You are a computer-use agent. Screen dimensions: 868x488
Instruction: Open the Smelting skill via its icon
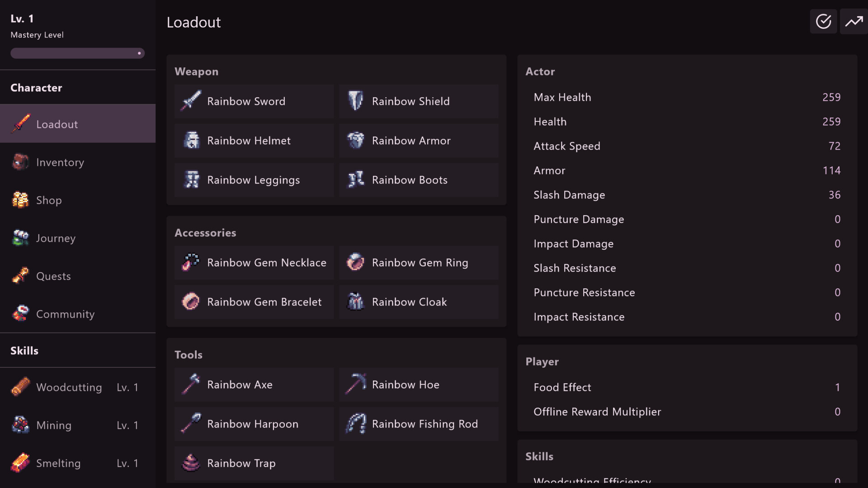click(20, 463)
